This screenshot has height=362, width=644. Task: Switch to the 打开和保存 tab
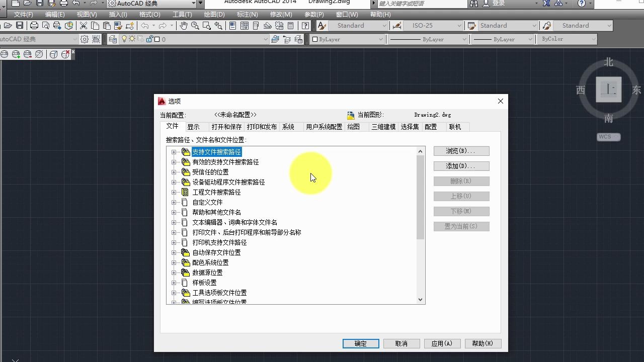point(226,127)
